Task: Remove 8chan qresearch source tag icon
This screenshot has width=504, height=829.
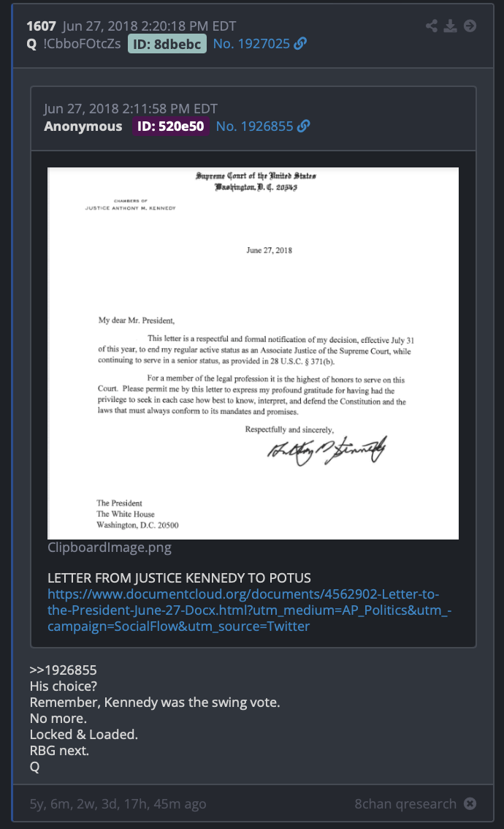Action: [x=470, y=803]
